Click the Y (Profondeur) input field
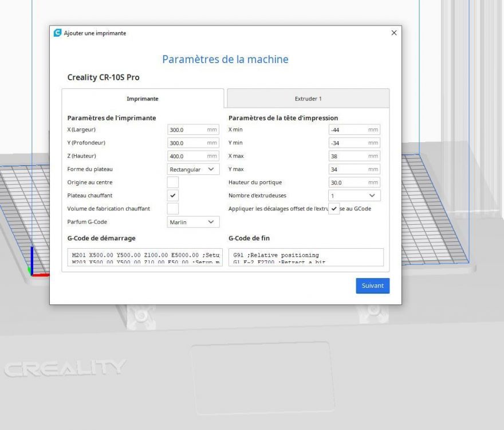 click(193, 143)
